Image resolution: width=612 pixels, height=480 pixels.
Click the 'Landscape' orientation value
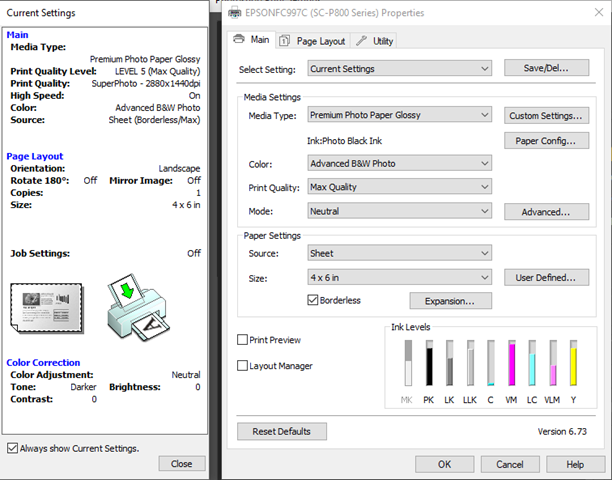click(179, 169)
